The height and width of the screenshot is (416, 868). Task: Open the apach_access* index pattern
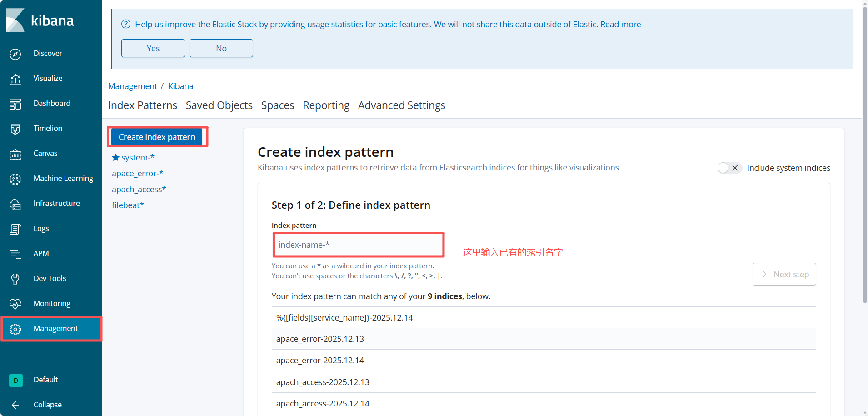tap(139, 189)
